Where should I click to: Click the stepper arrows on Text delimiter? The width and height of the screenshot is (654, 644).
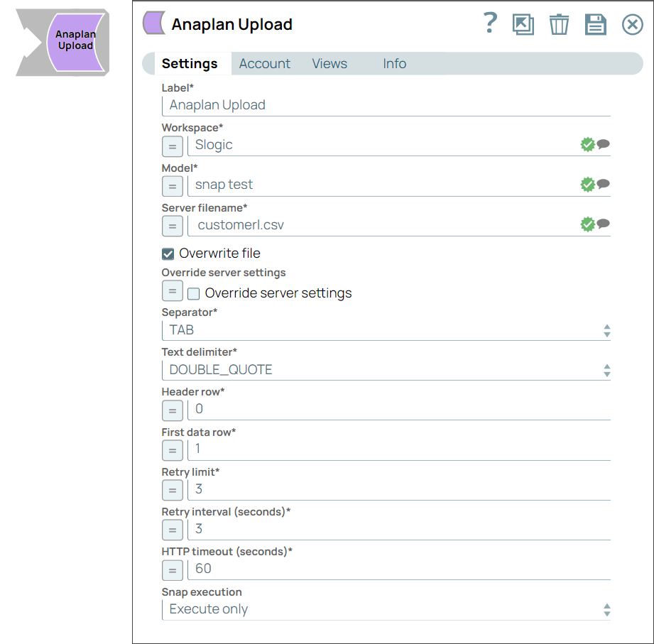coord(607,370)
